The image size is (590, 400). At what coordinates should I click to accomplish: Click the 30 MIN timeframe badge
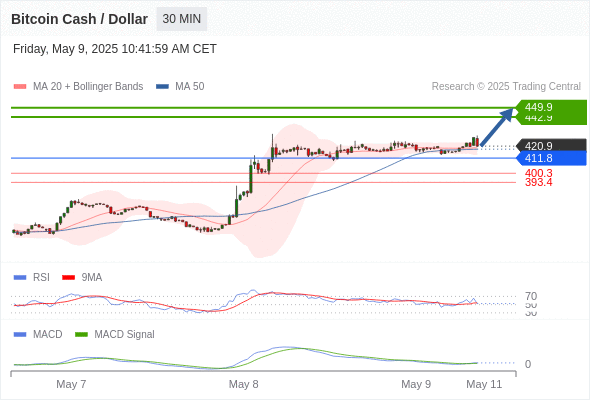pos(181,19)
